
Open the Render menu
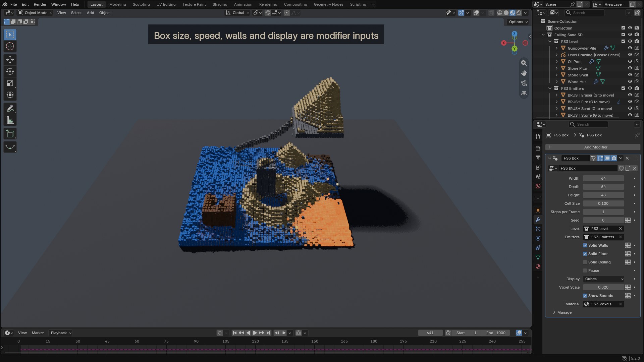(40, 4)
